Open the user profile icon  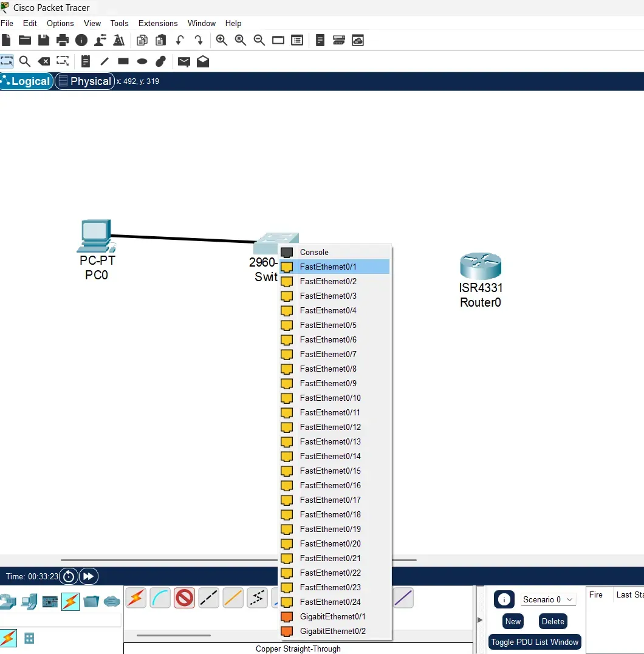(x=100, y=41)
